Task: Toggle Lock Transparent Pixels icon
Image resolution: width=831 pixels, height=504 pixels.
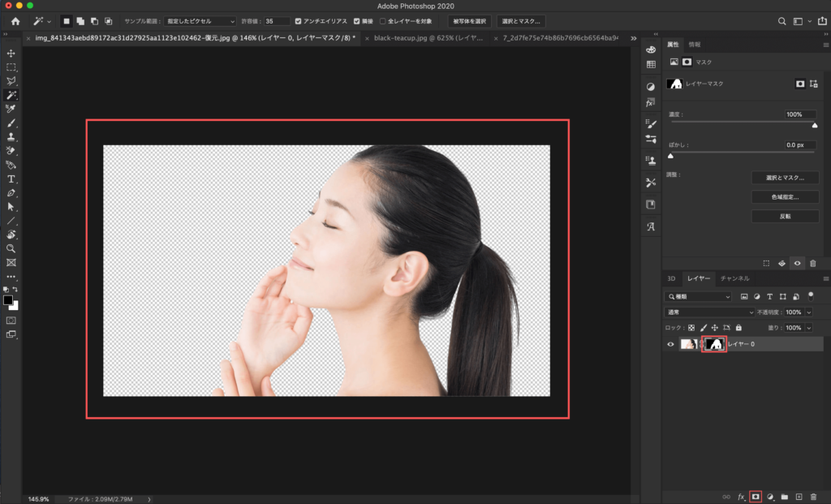Action: [x=691, y=328]
